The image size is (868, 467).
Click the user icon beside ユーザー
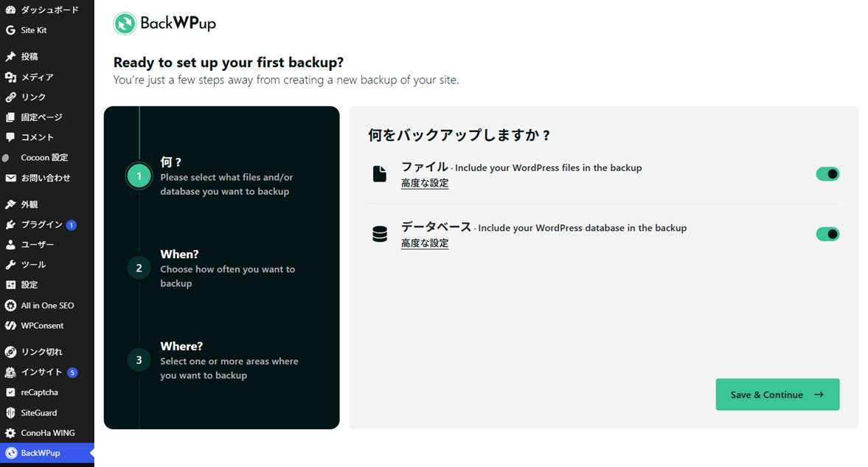pos(10,244)
